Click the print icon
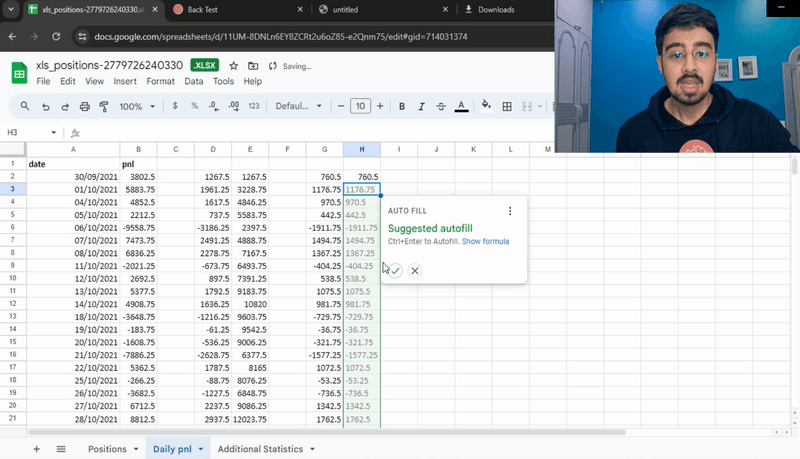Viewport: 800px width, 459px height. coord(85,106)
